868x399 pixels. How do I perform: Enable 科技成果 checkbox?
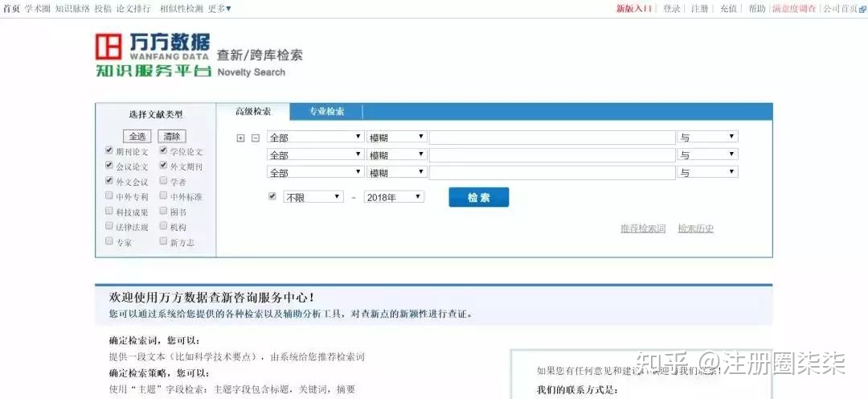click(109, 211)
